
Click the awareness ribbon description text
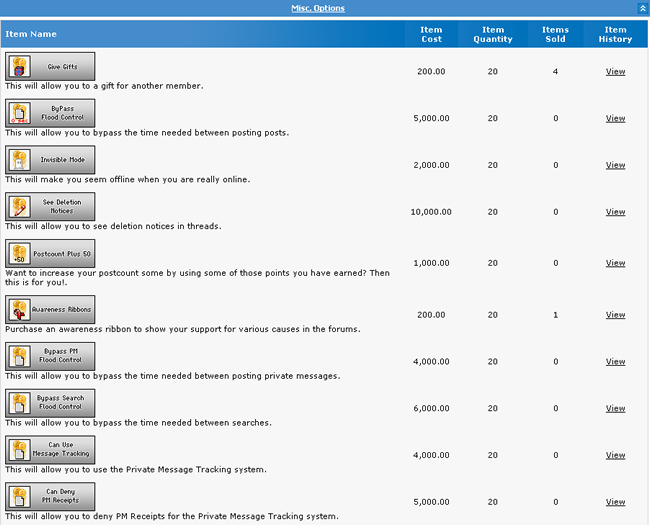(x=183, y=329)
